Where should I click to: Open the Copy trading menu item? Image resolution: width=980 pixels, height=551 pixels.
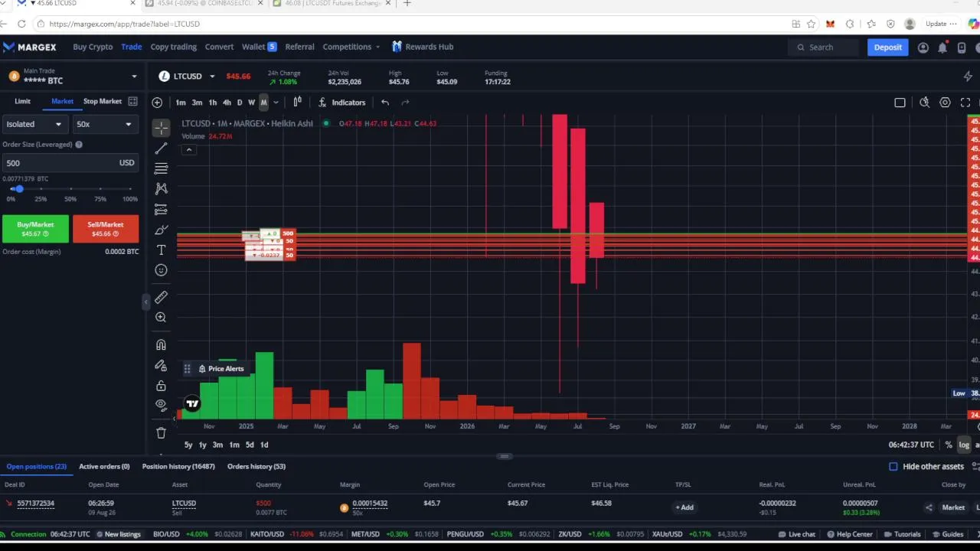(173, 47)
